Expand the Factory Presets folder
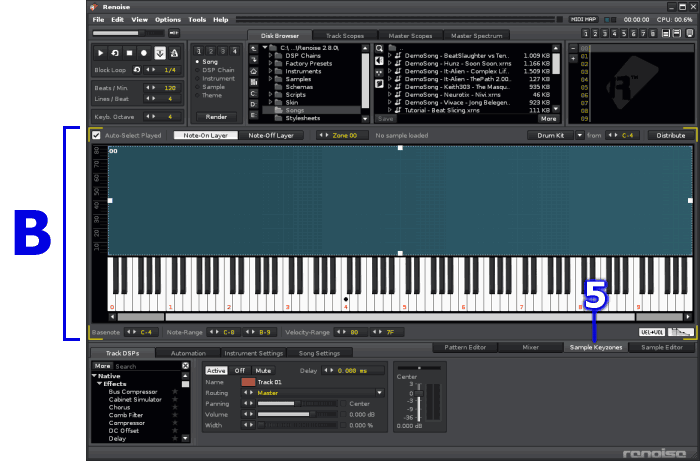The width and height of the screenshot is (700, 461). point(270,63)
